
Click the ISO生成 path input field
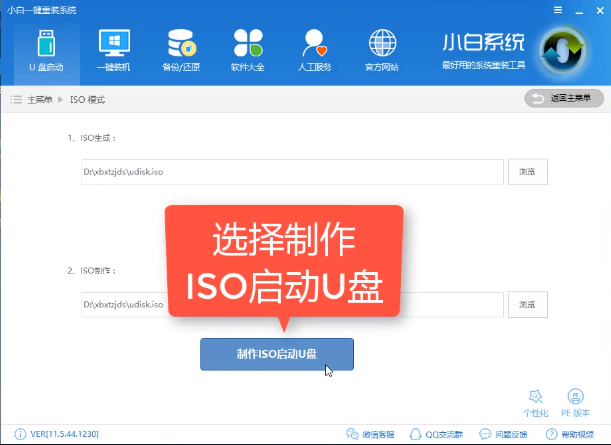point(291,172)
